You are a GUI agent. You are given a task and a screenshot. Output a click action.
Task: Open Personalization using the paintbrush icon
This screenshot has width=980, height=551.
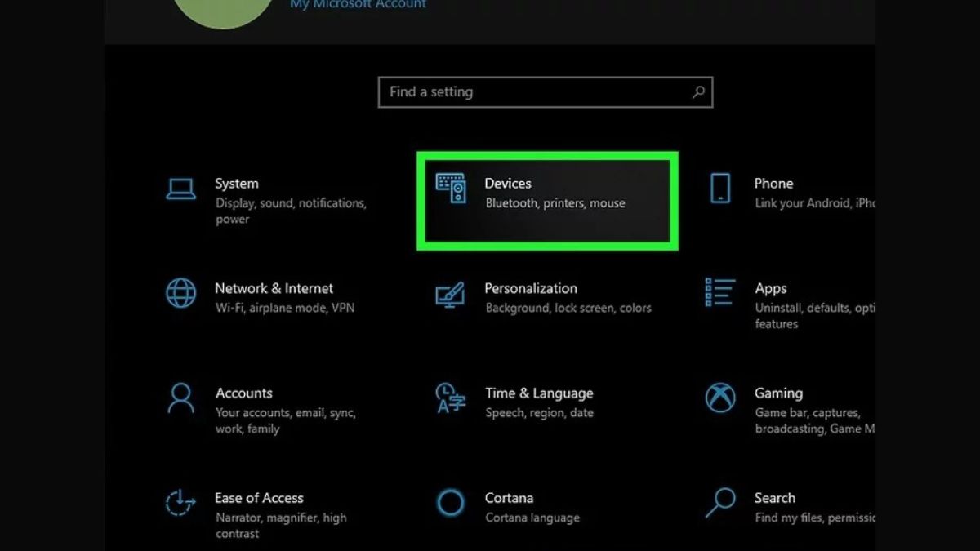point(450,294)
